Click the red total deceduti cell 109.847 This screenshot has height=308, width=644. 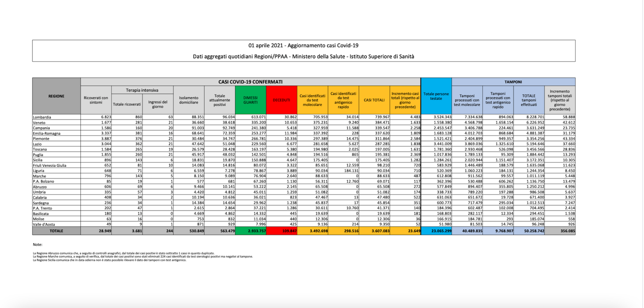[281, 231]
